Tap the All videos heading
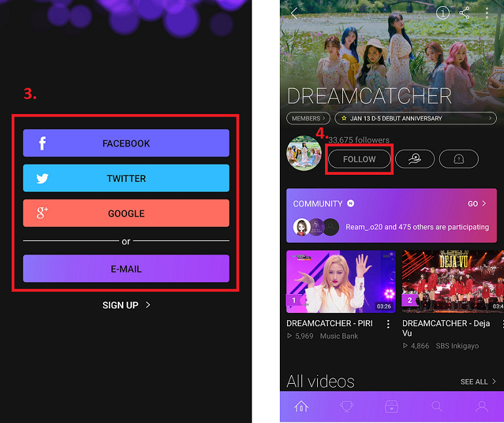Viewport: 504px width, 423px height. (x=320, y=382)
